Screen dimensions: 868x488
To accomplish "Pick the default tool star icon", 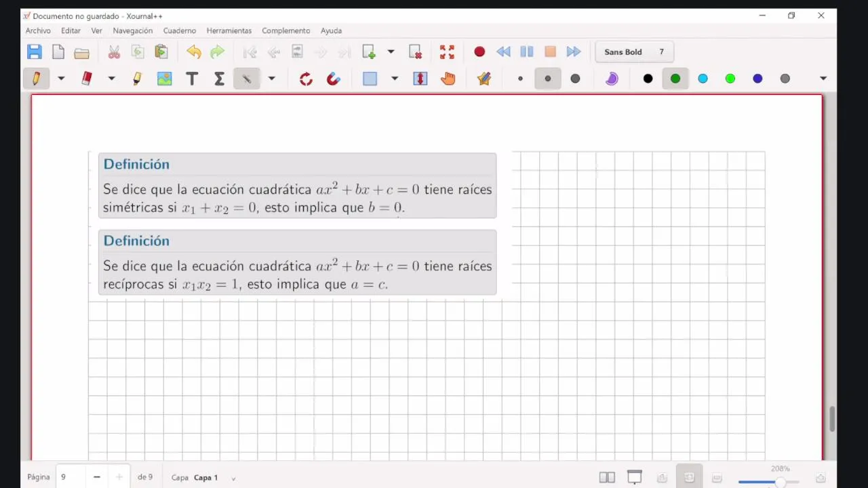I will point(484,79).
